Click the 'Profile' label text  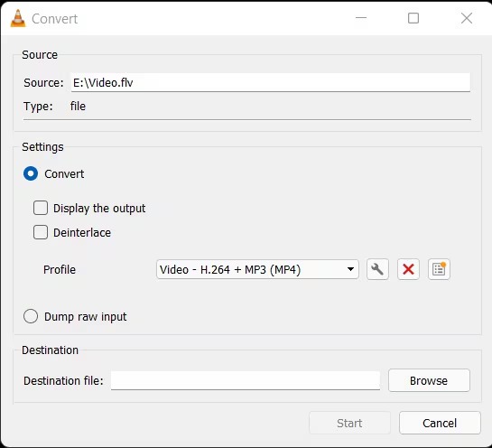click(60, 269)
